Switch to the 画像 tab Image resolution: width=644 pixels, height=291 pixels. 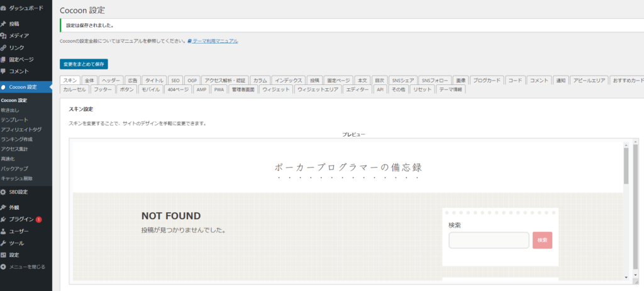pyautogui.click(x=461, y=80)
